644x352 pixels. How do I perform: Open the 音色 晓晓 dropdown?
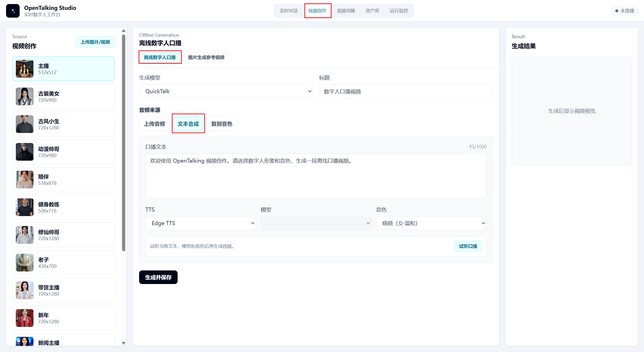pos(431,223)
